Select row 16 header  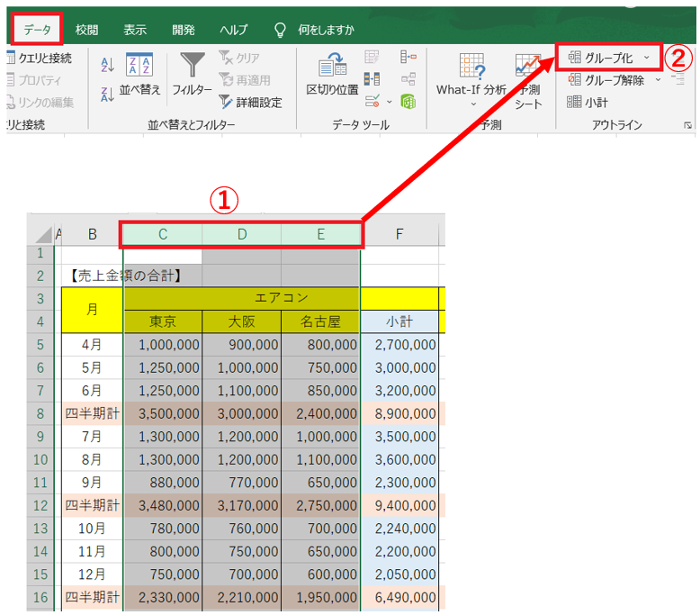[40, 597]
